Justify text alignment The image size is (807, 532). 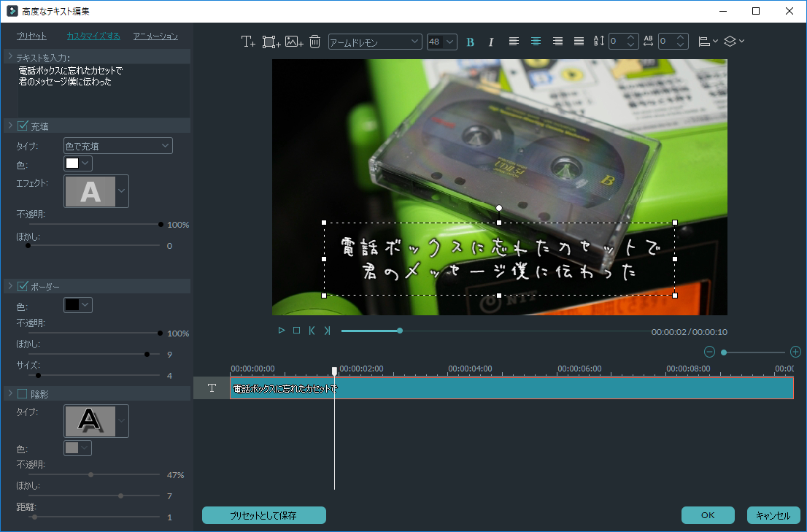pyautogui.click(x=579, y=41)
